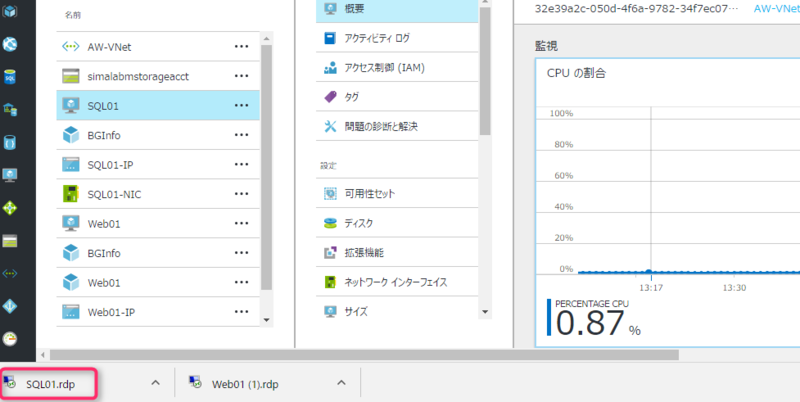Open Virtual networks icon in left sidebar
The height and width of the screenshot is (402, 800).
[10, 273]
